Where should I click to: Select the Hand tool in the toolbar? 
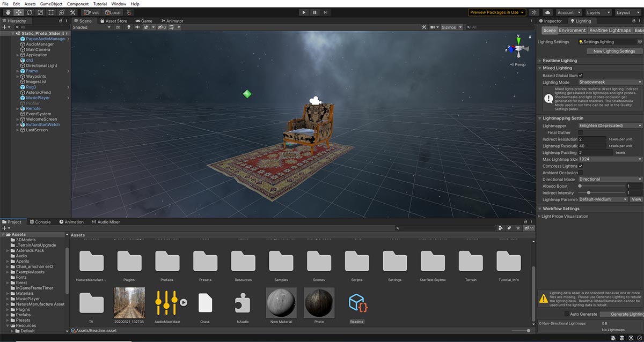pyautogui.click(x=8, y=12)
